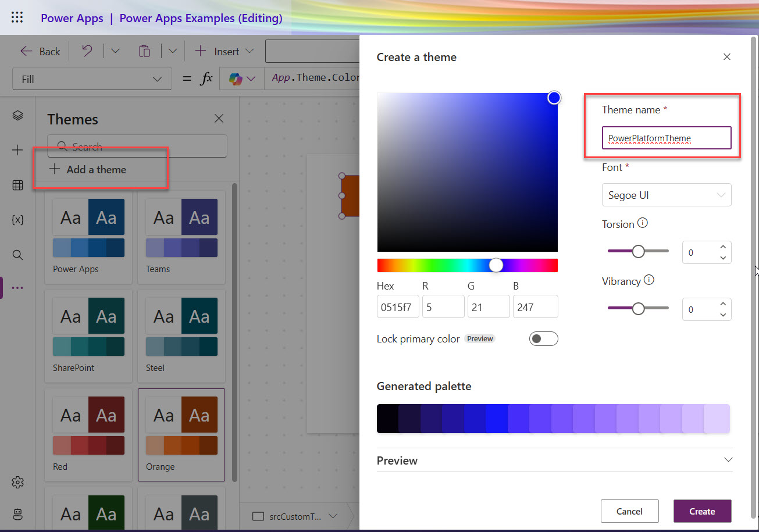Image resolution: width=759 pixels, height=532 pixels.
Task: Open the Variables {x} icon
Action: pyautogui.click(x=17, y=220)
